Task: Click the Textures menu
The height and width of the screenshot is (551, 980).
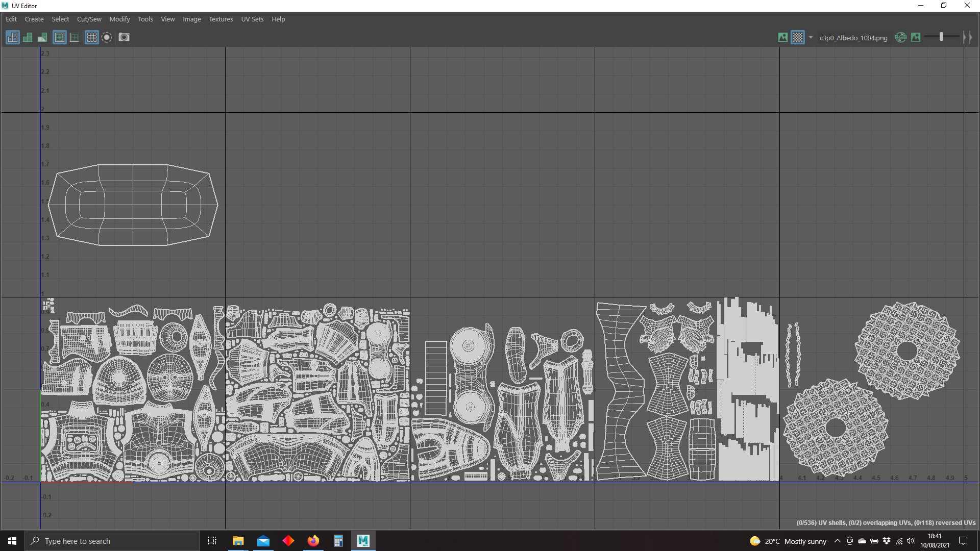Action: click(x=220, y=19)
